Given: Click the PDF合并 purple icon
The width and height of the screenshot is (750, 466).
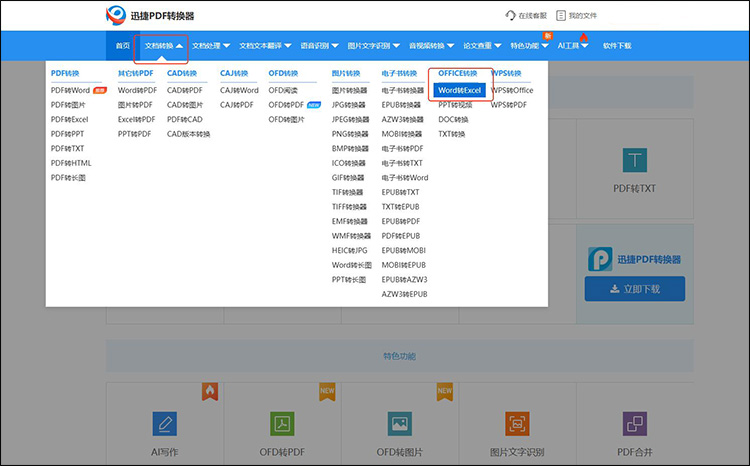Looking at the screenshot, I should pos(635,423).
